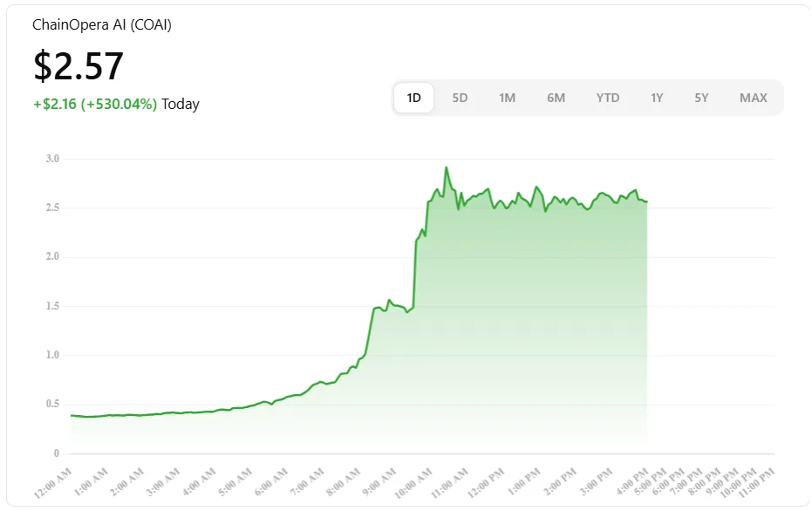Select the 5Y timeframe option

pos(701,98)
